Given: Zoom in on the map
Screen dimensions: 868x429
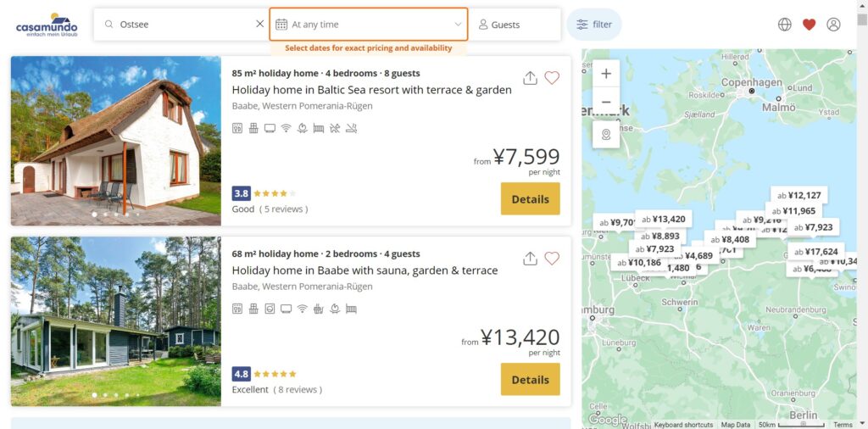Looking at the screenshot, I should [x=606, y=74].
